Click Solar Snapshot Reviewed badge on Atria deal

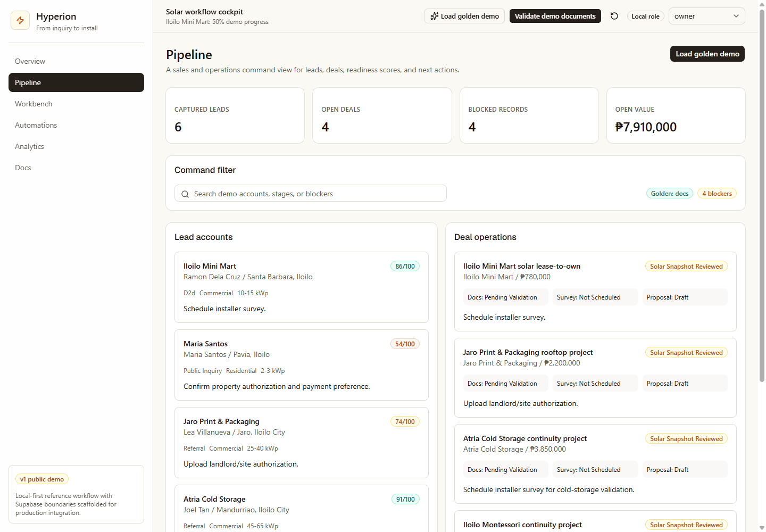point(686,439)
